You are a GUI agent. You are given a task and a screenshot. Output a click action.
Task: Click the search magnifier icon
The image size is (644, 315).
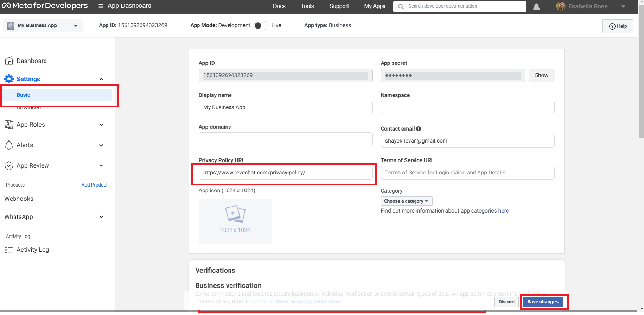[401, 7]
